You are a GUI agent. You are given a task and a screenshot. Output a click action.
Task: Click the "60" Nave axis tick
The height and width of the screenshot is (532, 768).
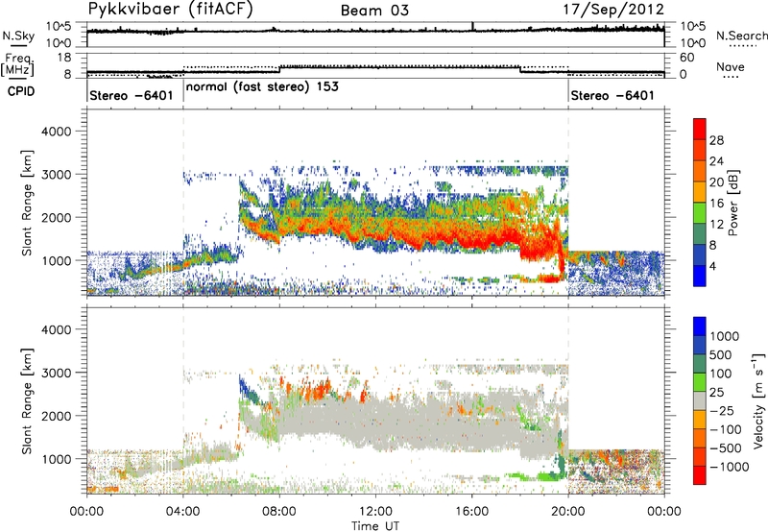[686, 58]
